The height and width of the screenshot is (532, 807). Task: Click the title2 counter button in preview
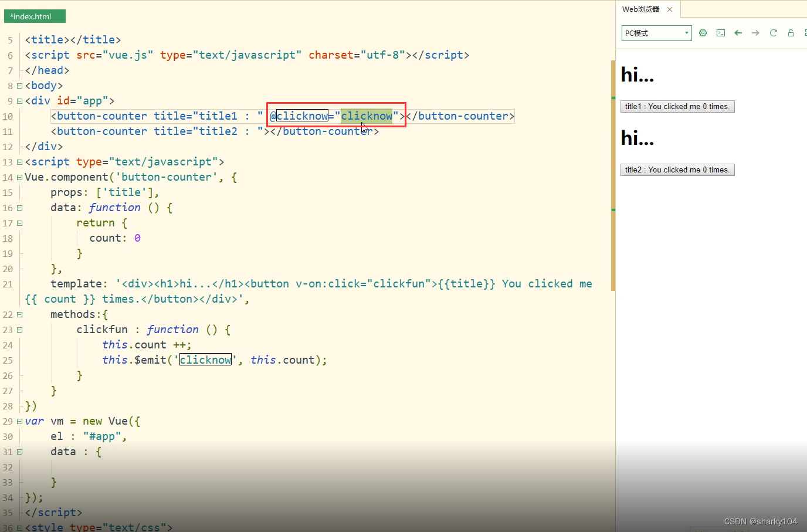tap(677, 170)
